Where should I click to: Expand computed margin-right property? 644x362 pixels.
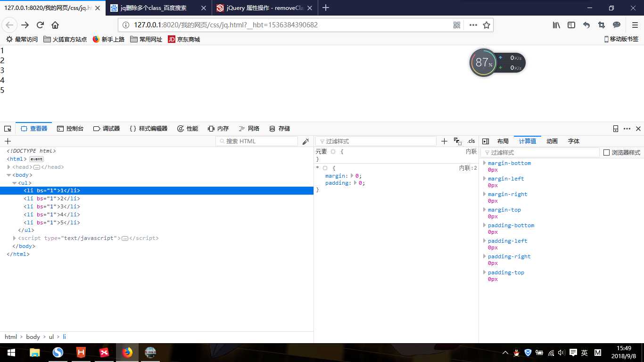point(484,194)
